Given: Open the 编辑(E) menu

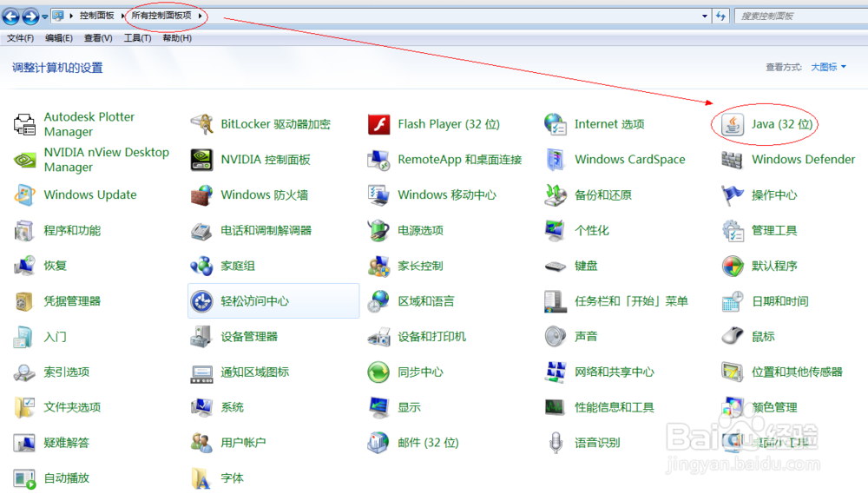Looking at the screenshot, I should click(x=59, y=38).
